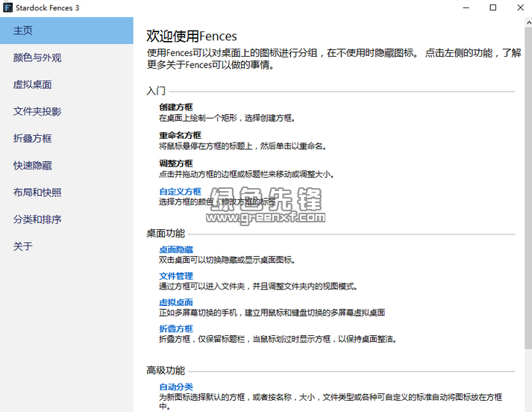Click the Stardock Fences app icon
Image resolution: width=532 pixels, height=412 pixels.
(7, 7)
